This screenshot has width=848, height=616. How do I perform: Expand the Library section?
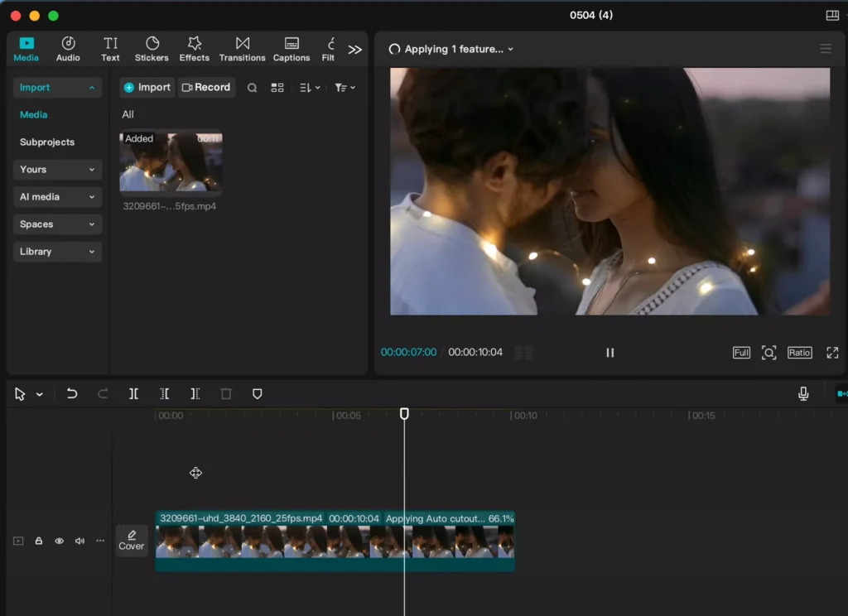point(57,252)
